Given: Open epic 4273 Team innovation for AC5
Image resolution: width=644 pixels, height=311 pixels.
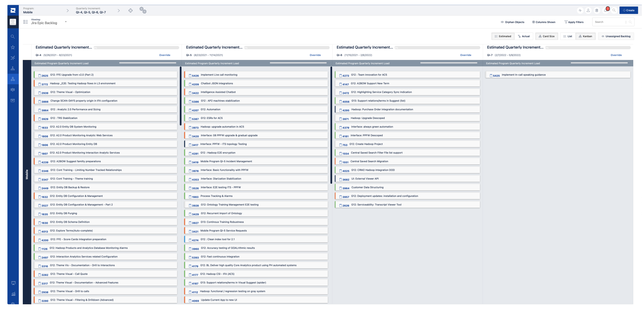Looking at the screenshot, I should [407, 75].
